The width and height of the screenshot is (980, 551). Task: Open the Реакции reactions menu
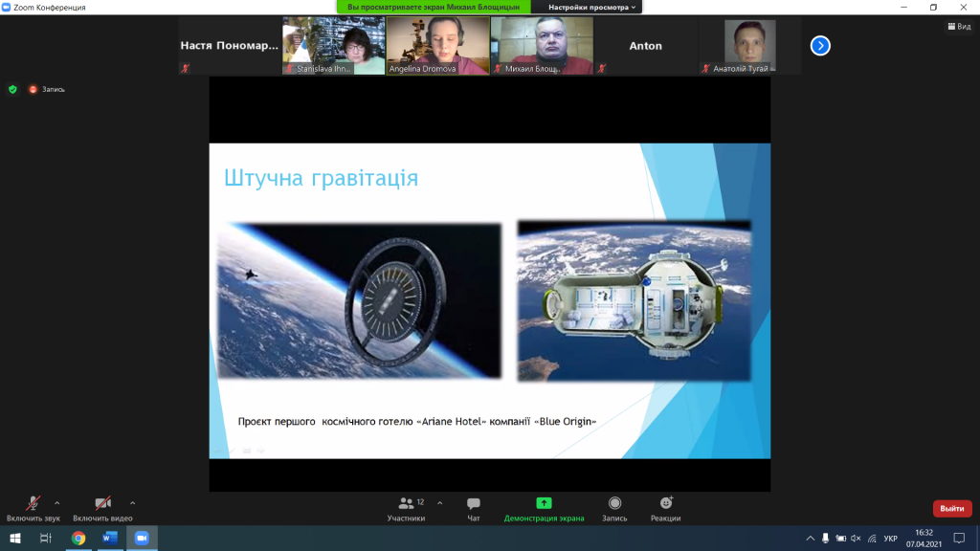[x=666, y=509]
